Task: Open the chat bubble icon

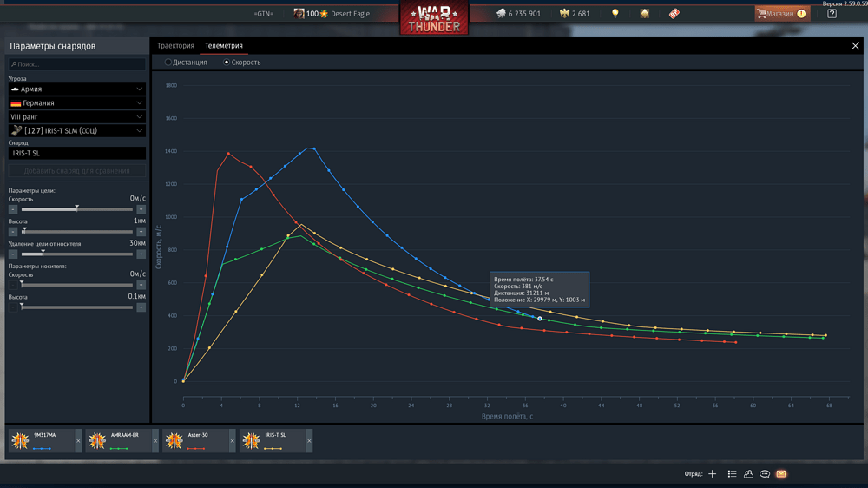Action: pyautogui.click(x=765, y=473)
